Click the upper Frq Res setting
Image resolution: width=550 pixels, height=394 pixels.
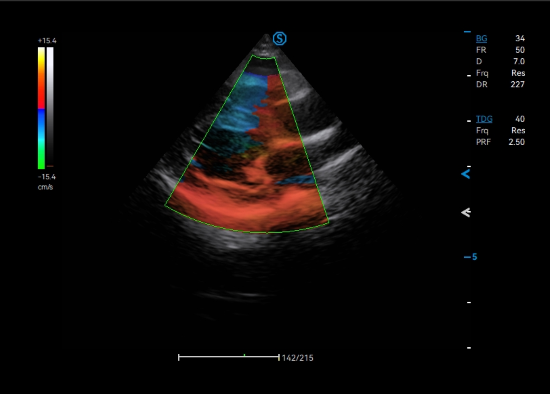coord(501,73)
